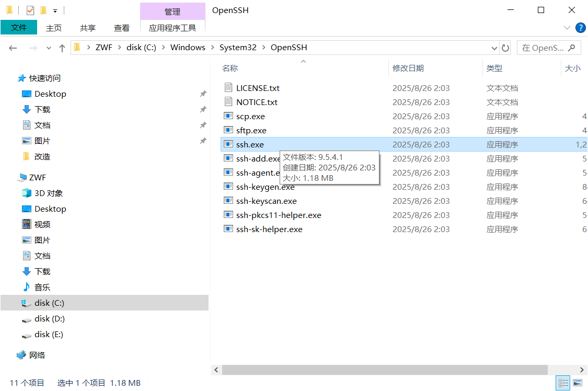Open the Help question mark icon
588x391 pixels.
tap(581, 28)
